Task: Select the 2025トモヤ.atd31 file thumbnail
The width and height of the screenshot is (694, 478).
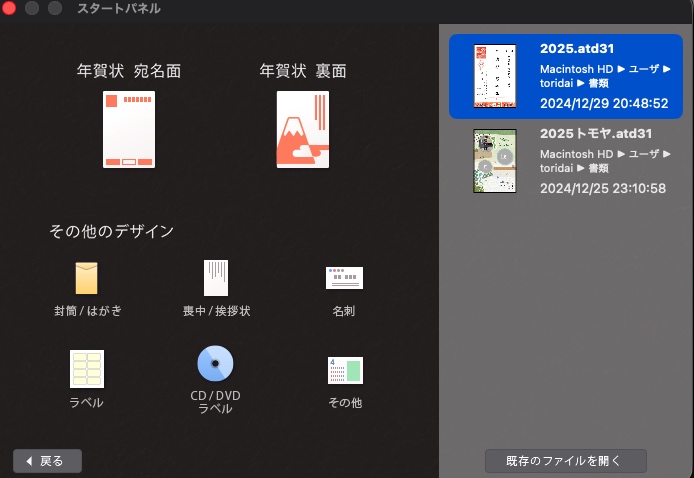Action: pyautogui.click(x=495, y=161)
